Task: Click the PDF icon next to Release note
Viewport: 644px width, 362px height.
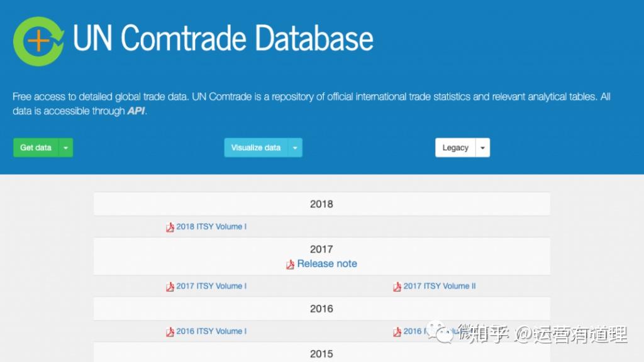Action: (289, 264)
